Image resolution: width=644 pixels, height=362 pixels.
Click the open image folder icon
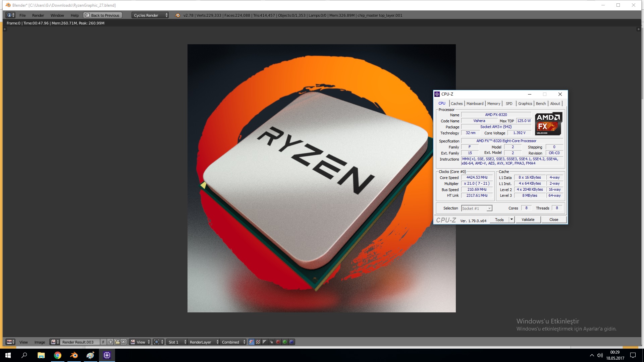pos(117,342)
